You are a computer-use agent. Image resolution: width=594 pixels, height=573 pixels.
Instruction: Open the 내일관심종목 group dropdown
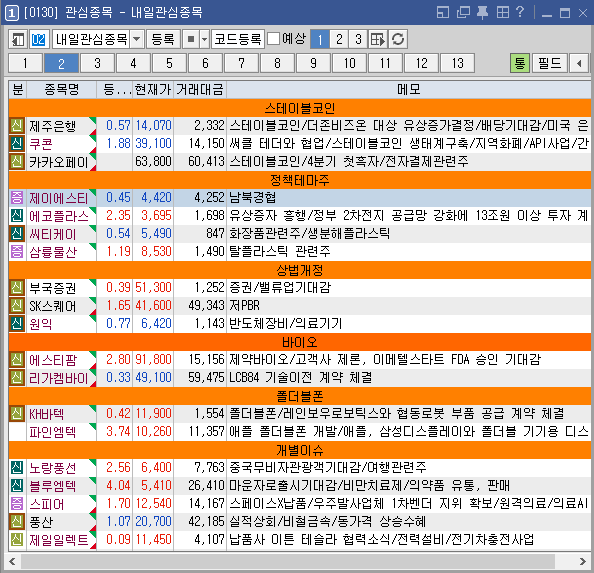(137, 39)
